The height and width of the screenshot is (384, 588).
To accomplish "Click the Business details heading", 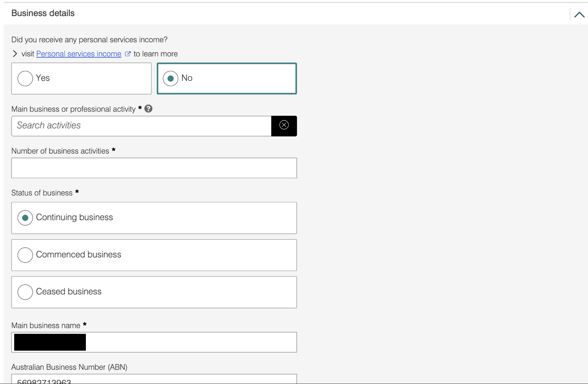I will [43, 13].
